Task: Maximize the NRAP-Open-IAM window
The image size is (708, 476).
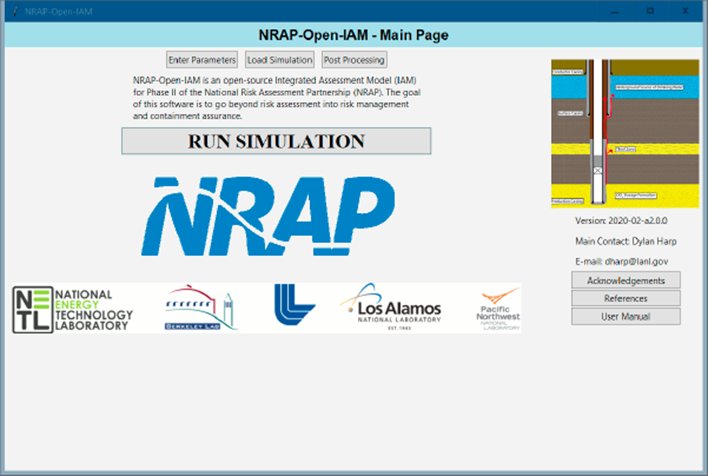Action: point(650,11)
